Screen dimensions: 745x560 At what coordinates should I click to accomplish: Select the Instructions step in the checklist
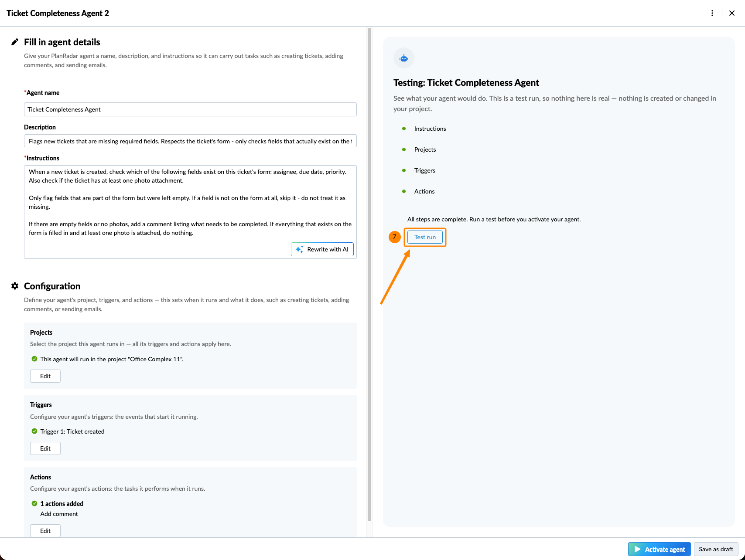(x=430, y=129)
